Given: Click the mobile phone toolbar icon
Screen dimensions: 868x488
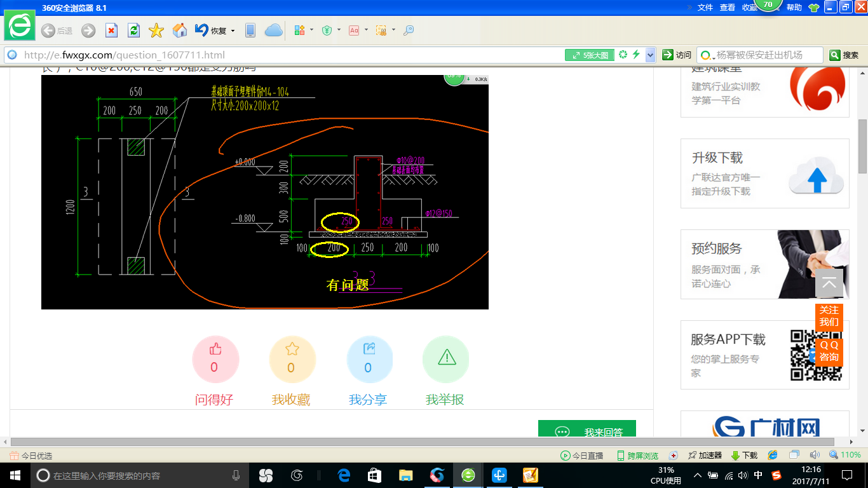Looking at the screenshot, I should [x=250, y=30].
